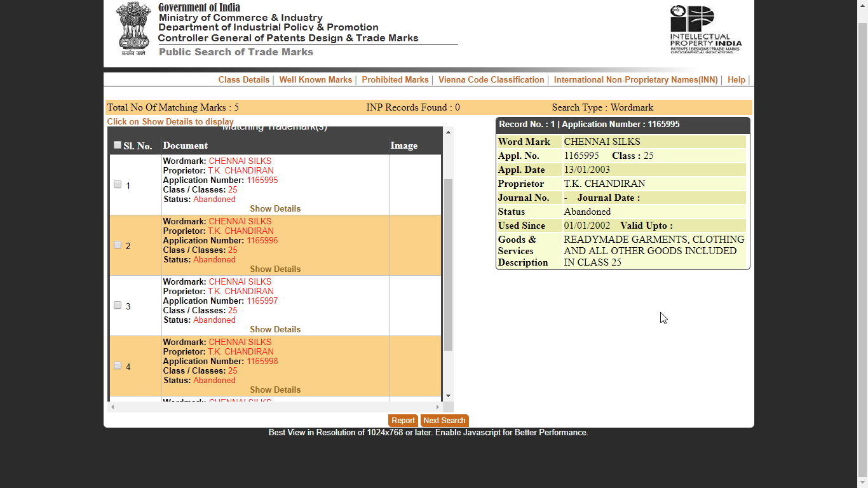
Task: Click the results list vertical scrollbar thumb
Action: point(448,264)
